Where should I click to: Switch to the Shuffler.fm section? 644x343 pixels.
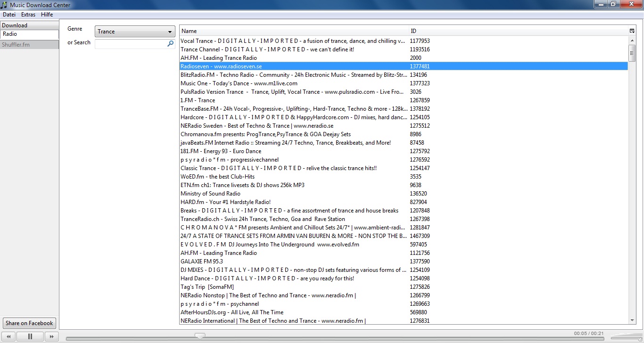coord(29,45)
